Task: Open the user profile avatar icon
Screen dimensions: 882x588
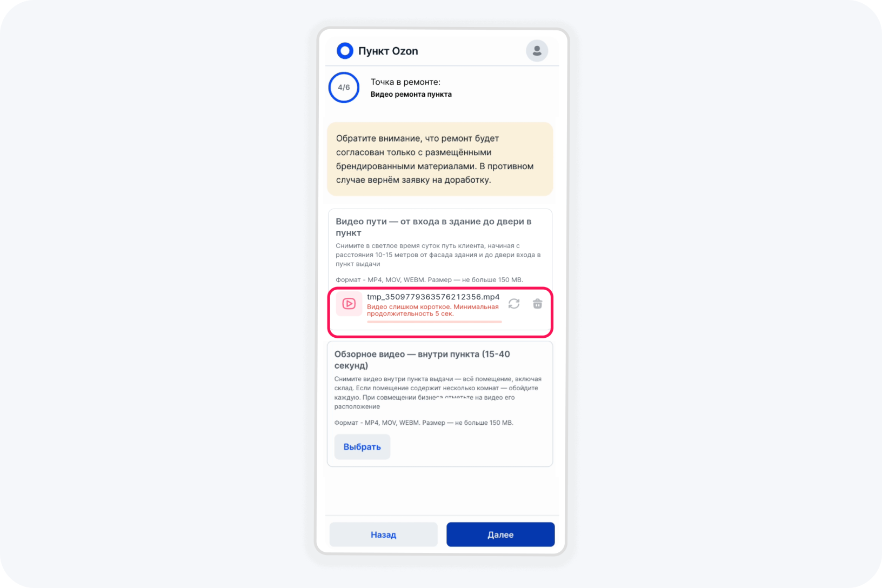Action: [537, 51]
